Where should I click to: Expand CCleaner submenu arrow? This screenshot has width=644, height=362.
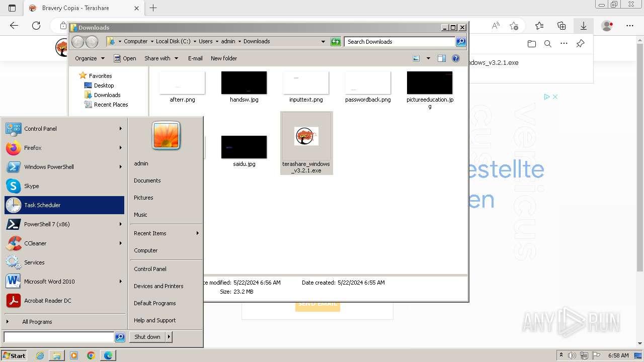tap(121, 243)
